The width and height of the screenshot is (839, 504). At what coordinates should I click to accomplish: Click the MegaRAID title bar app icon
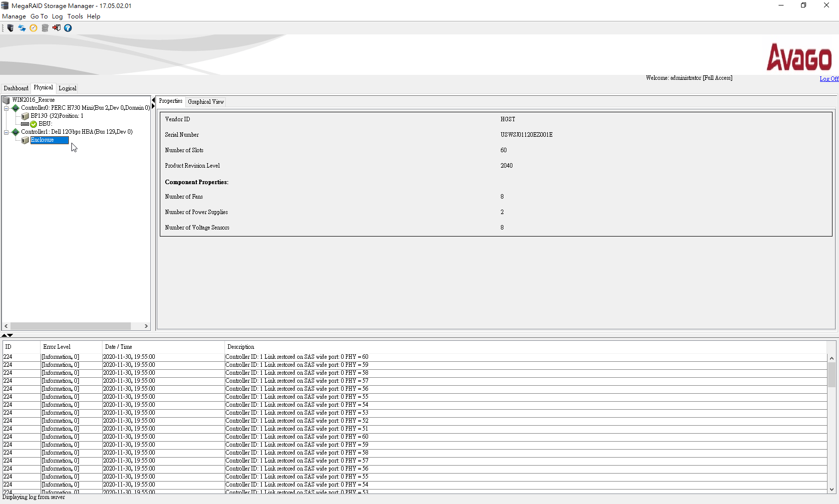(x=5, y=5)
